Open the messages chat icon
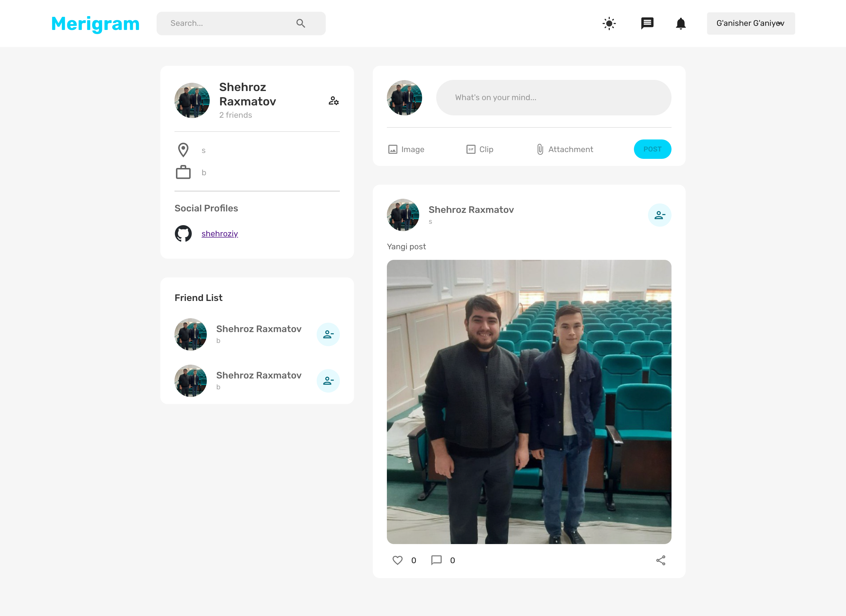Viewport: 846px width, 616px height. [x=647, y=23]
